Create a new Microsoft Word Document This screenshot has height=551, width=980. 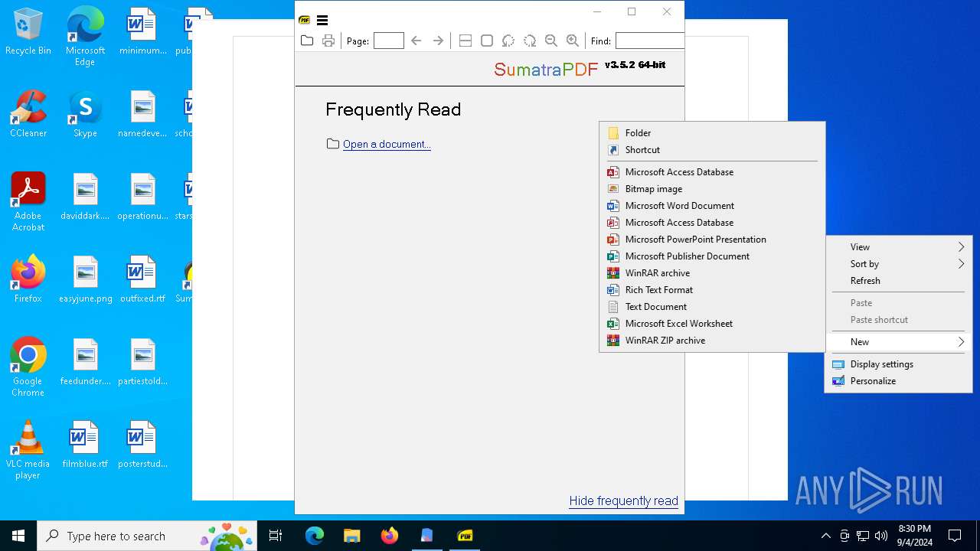click(x=712, y=206)
